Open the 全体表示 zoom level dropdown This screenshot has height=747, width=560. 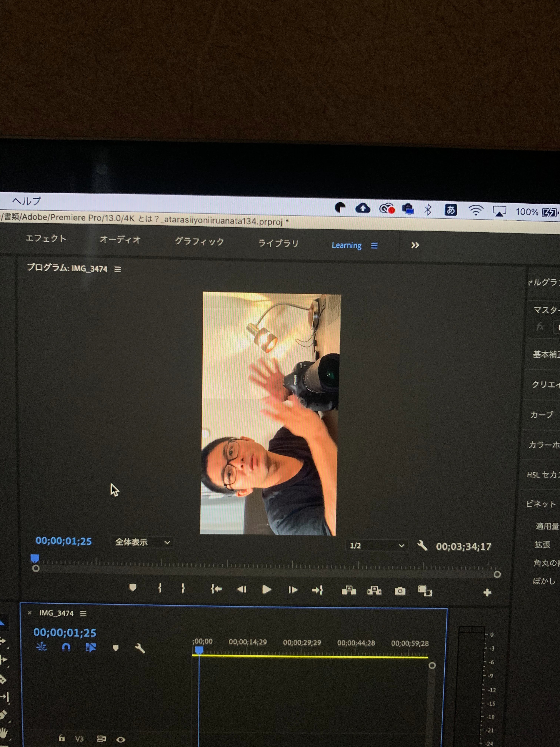pyautogui.click(x=142, y=542)
